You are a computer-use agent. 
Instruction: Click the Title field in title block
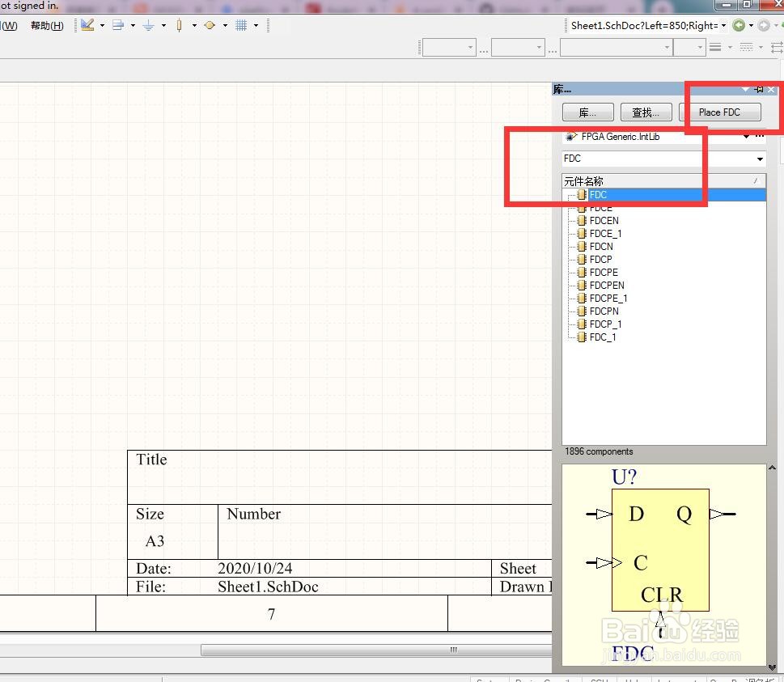[151, 460]
